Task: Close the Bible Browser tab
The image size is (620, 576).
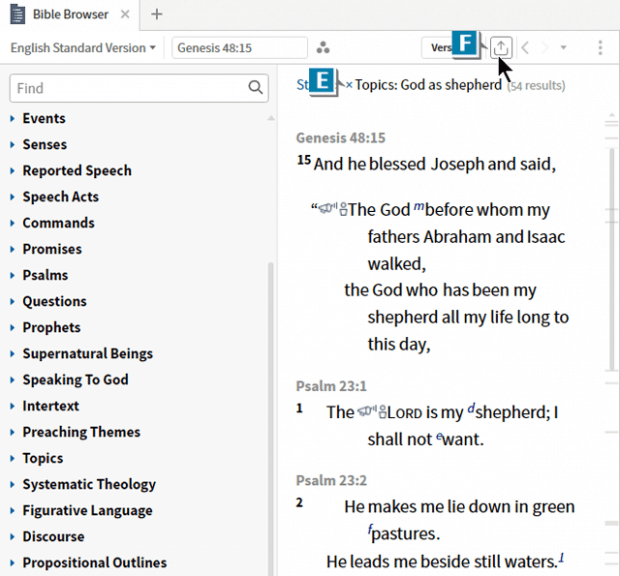Action: (x=125, y=15)
